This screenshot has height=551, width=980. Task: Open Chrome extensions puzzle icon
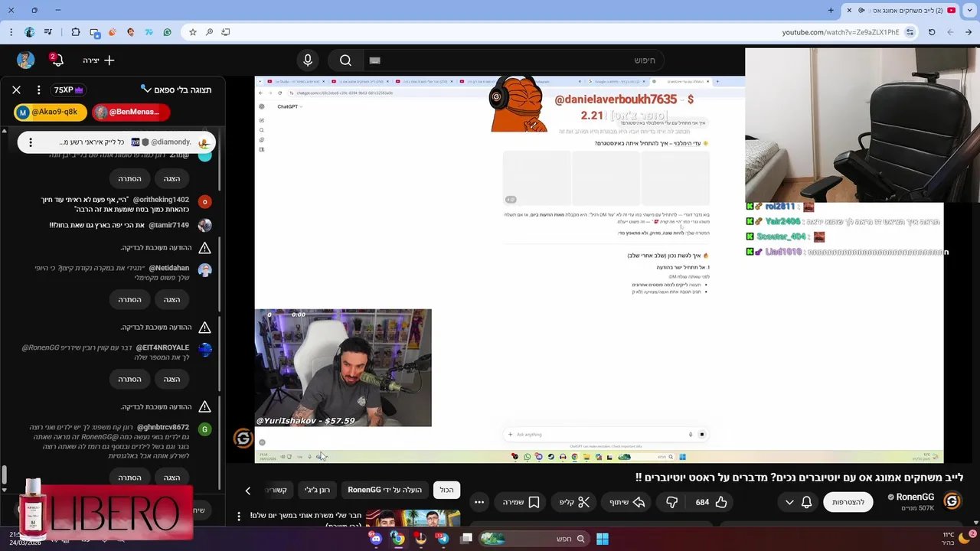click(x=75, y=32)
